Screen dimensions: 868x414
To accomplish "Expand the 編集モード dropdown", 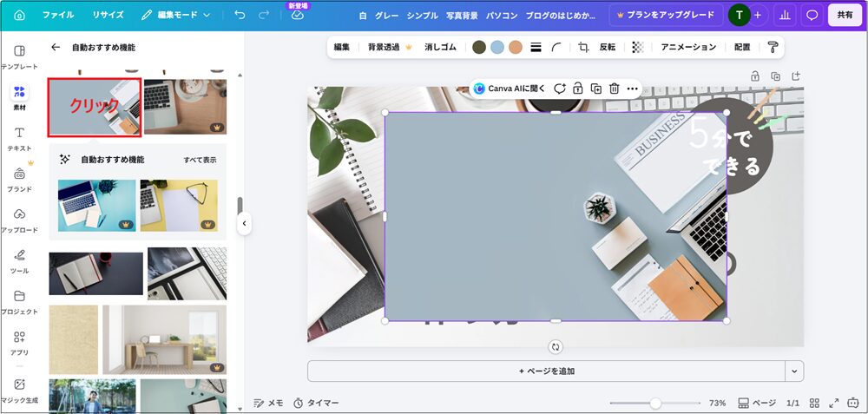I will click(x=175, y=15).
